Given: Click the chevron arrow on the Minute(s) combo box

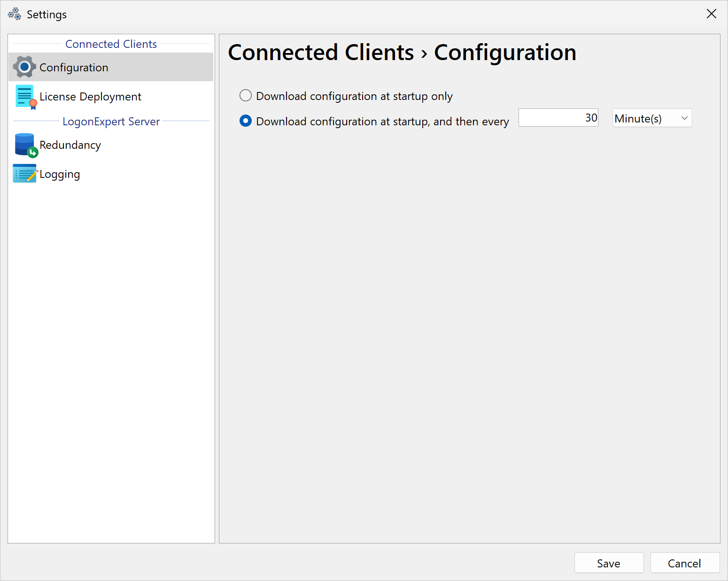Looking at the screenshot, I should [x=684, y=118].
